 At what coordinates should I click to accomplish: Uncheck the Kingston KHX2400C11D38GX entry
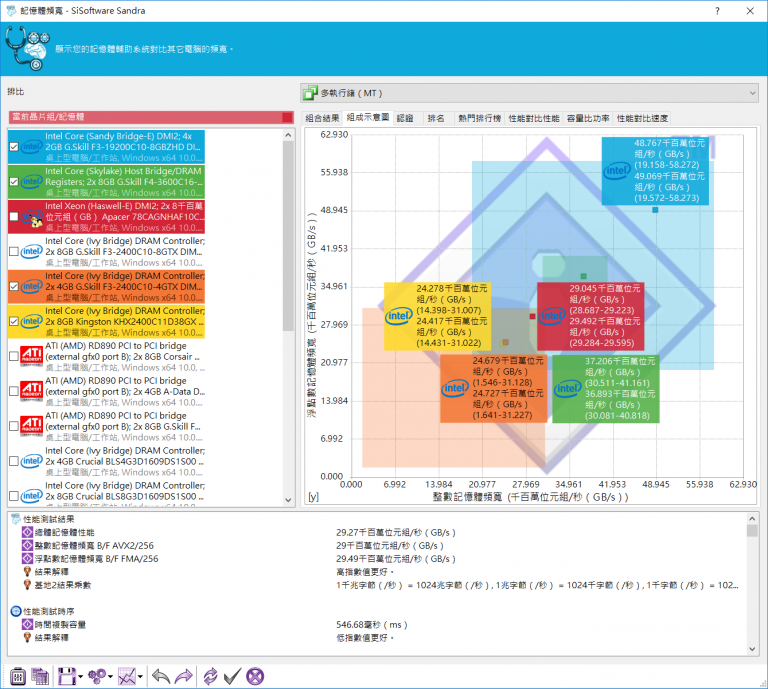pos(14,321)
